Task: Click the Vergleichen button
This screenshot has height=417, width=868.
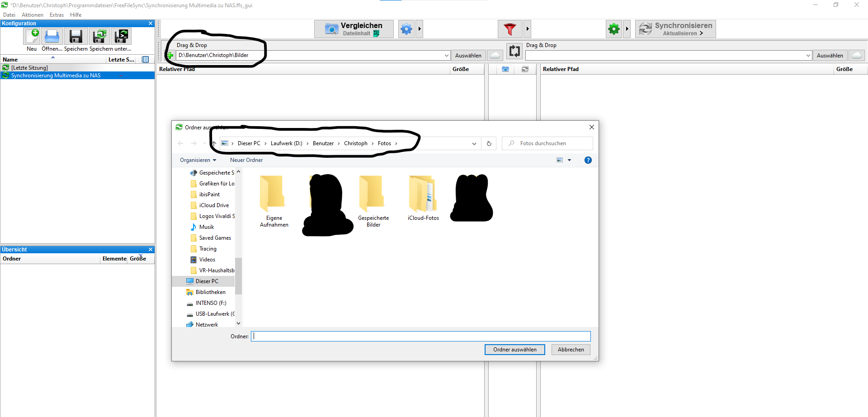Action: (x=354, y=29)
